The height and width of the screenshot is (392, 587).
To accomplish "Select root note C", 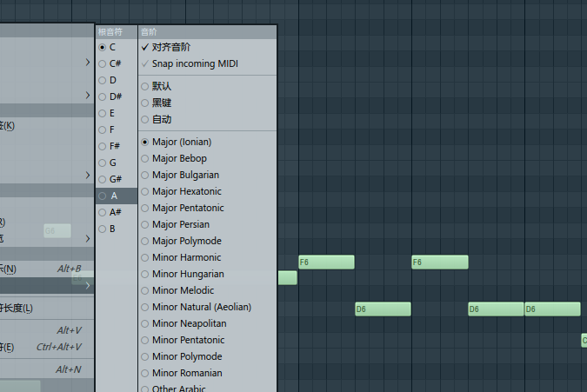I will pyautogui.click(x=117, y=47).
